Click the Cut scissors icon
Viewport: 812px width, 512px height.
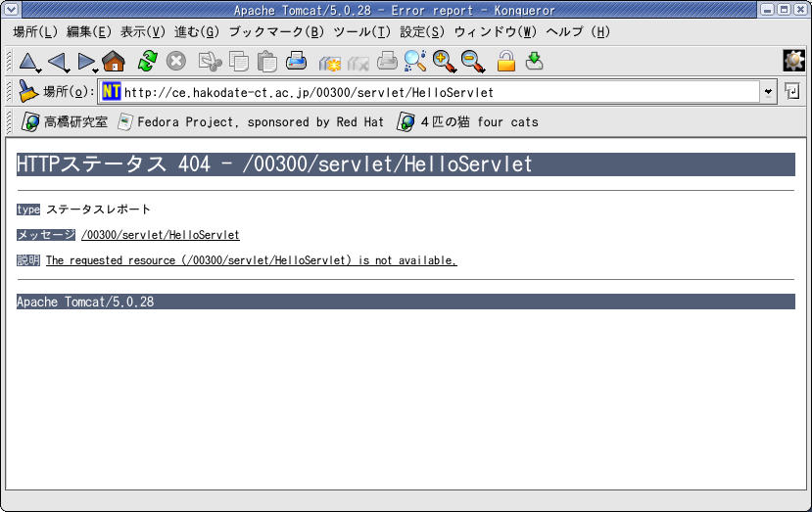pos(210,61)
